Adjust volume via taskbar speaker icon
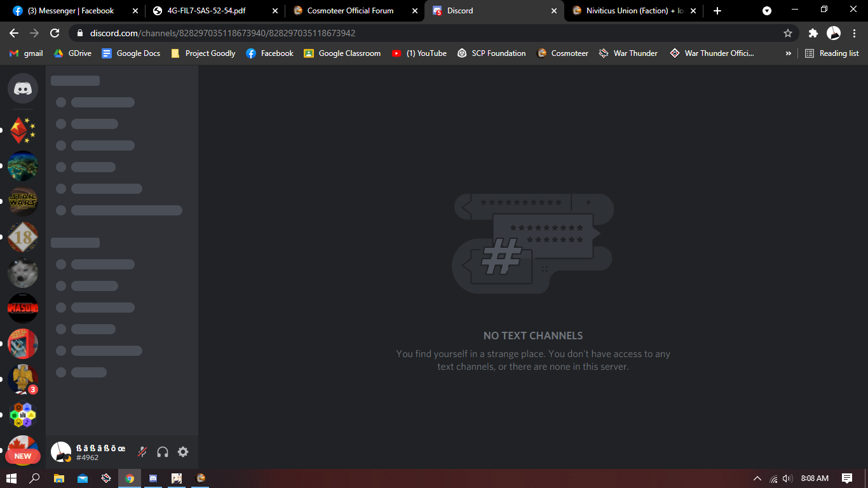The image size is (868, 488). [x=787, y=478]
